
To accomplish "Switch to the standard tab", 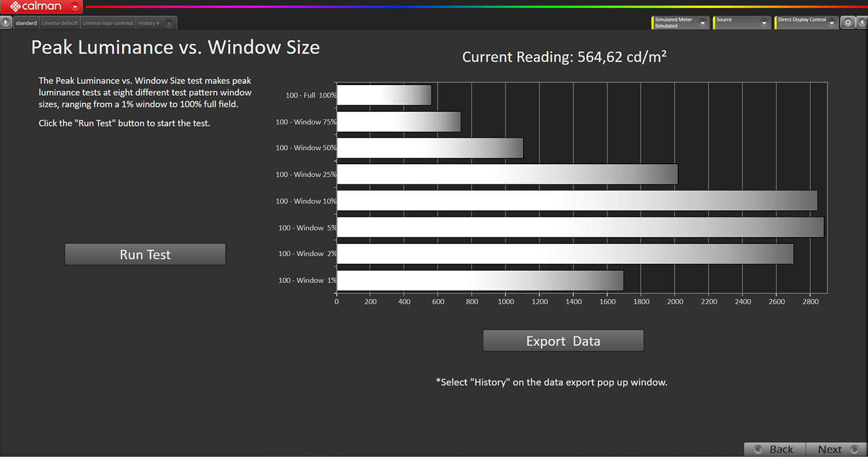I will click(x=26, y=23).
